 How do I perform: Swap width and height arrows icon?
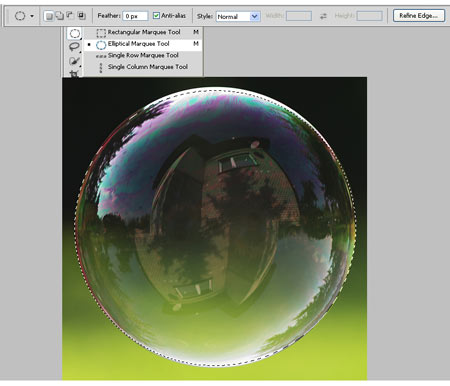pyautogui.click(x=323, y=16)
